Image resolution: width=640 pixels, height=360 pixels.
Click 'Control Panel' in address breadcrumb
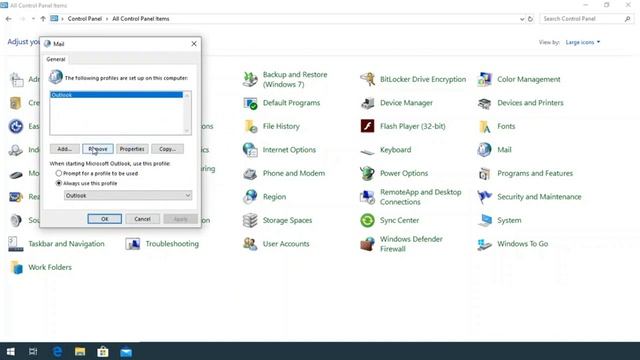(x=85, y=19)
